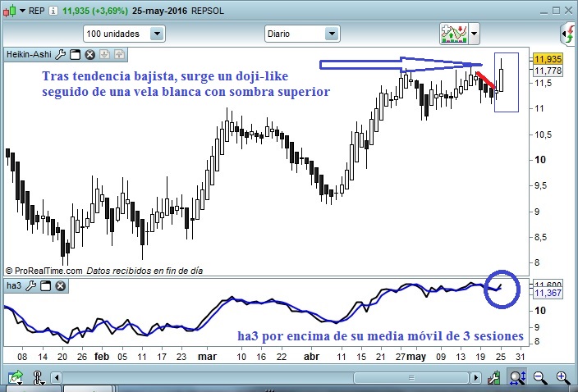
Task: Zoom out with the minus magnifier
Action: [540, 377]
